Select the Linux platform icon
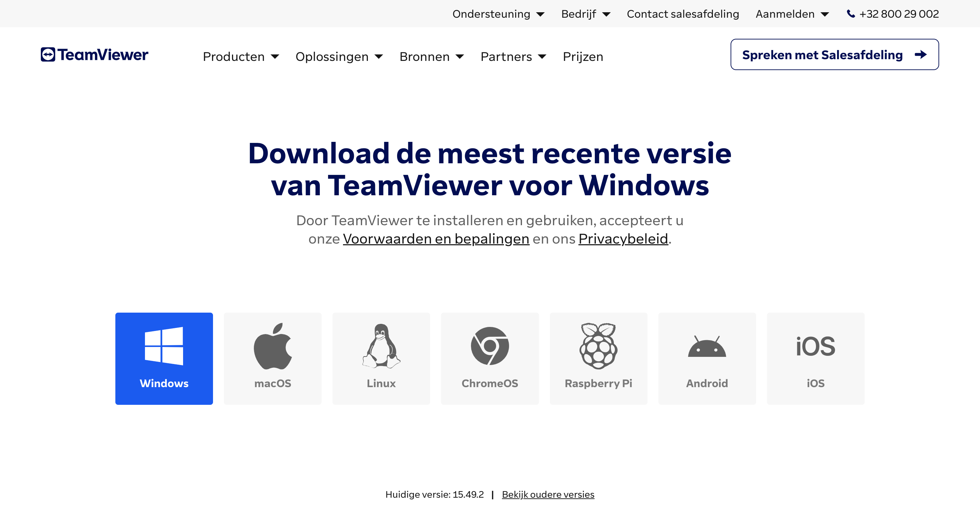The height and width of the screenshot is (530, 980). click(x=381, y=358)
